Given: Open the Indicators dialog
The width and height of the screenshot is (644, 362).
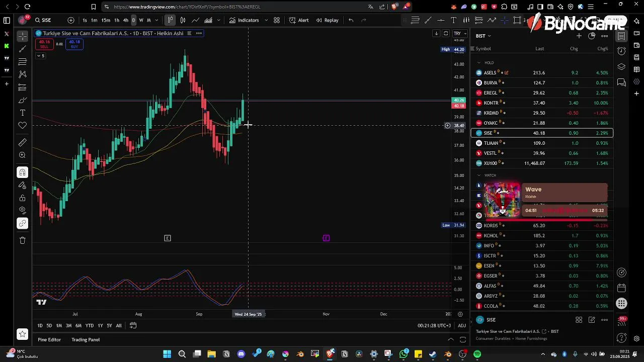Looking at the screenshot, I should [x=244, y=20].
